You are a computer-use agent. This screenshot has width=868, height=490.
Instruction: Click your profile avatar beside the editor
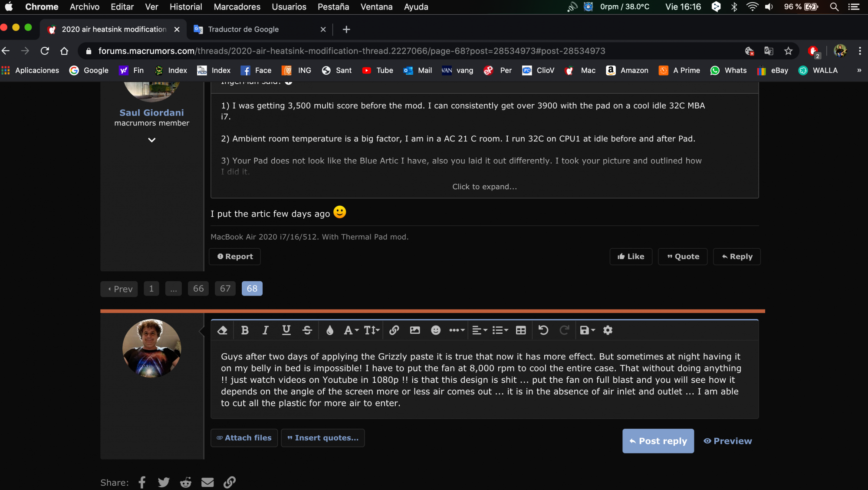coord(151,349)
